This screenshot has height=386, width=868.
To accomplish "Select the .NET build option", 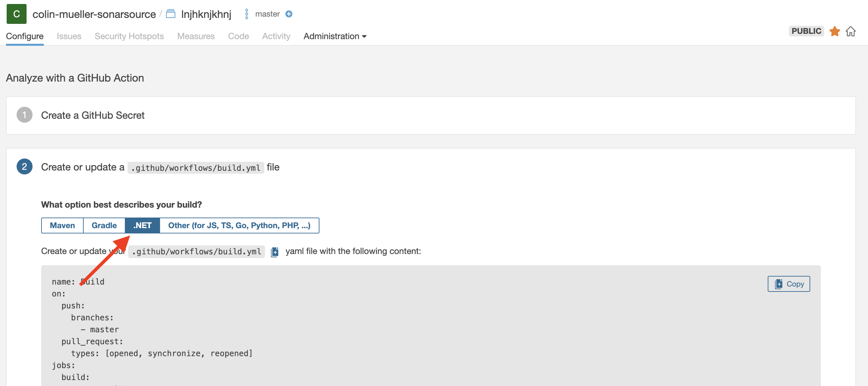I will pyautogui.click(x=142, y=225).
